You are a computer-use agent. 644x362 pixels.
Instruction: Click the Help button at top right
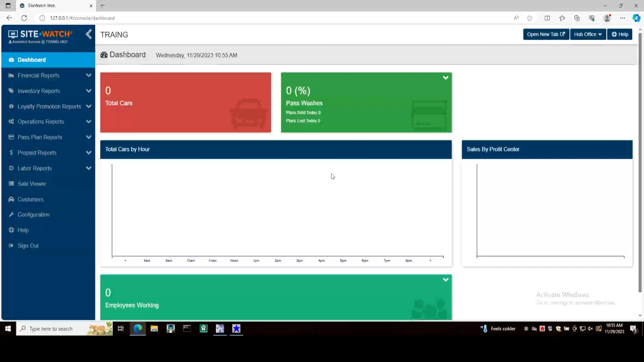(x=620, y=34)
